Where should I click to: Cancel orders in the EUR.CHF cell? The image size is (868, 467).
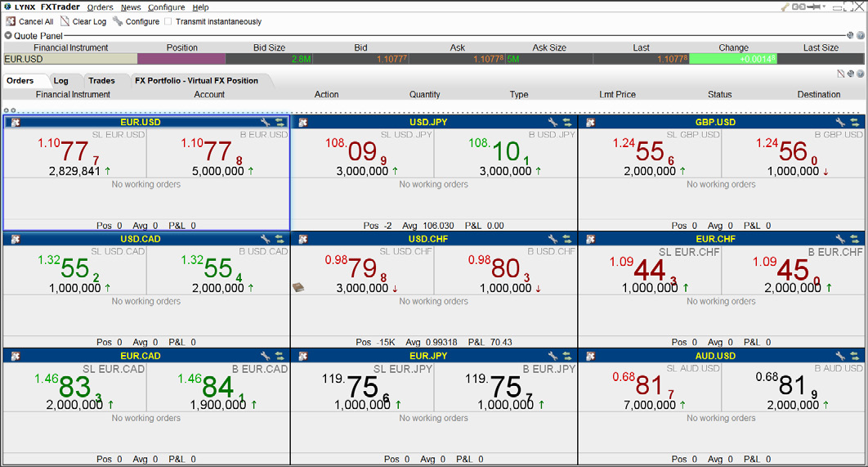click(591, 240)
